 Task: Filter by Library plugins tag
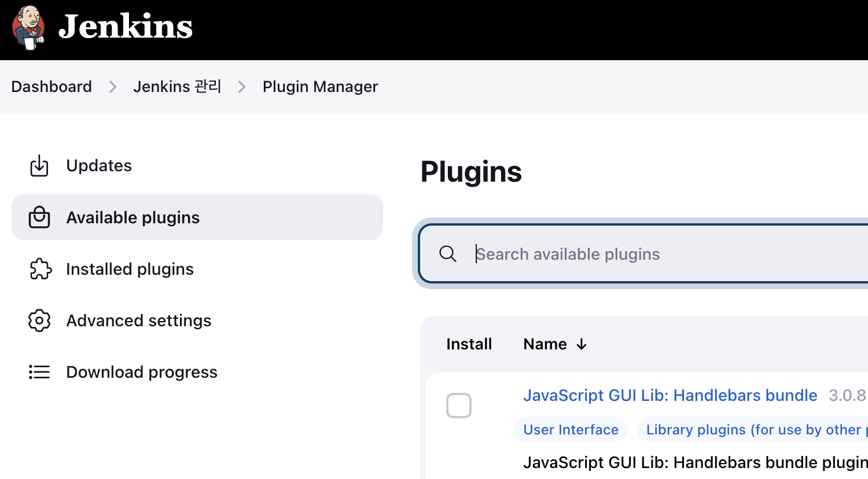pos(753,430)
